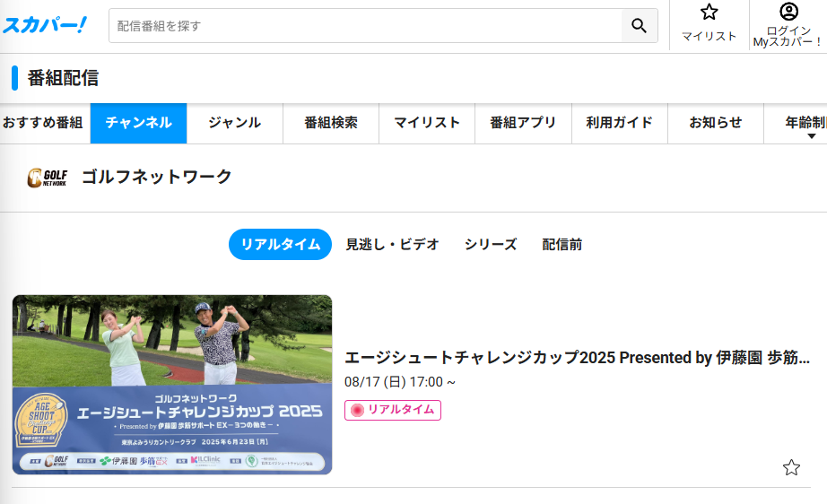Screen dimensions: 827x504
Task: Add the program to favorites with the star
Action: tap(791, 467)
